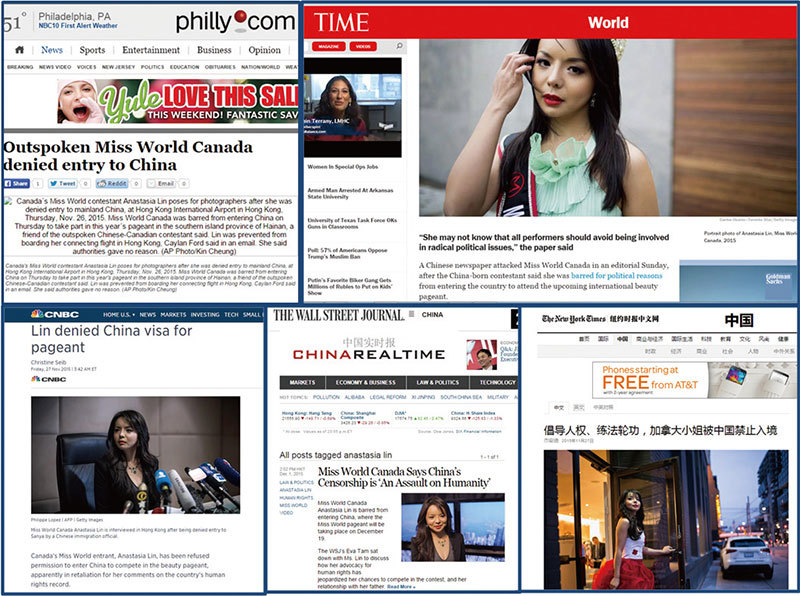Select the Opinion tab on philly.com
Viewport: 800px width, 596px height.
tap(264, 50)
